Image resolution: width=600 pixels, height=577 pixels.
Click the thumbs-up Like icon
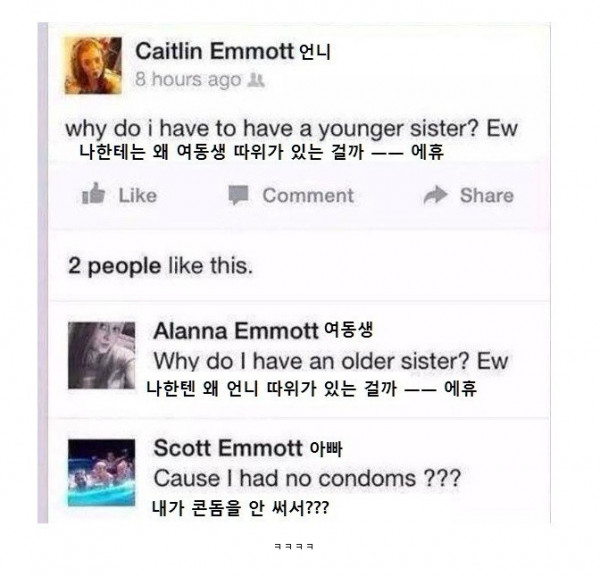94,193
